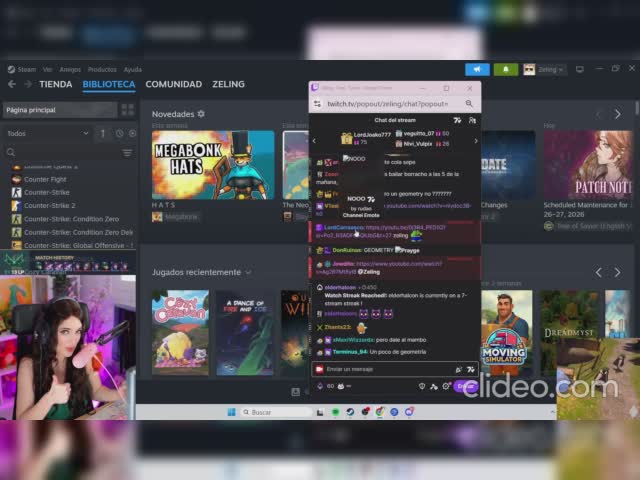
Task: Toggle the ready-to-play filter icon
Action: click(133, 133)
